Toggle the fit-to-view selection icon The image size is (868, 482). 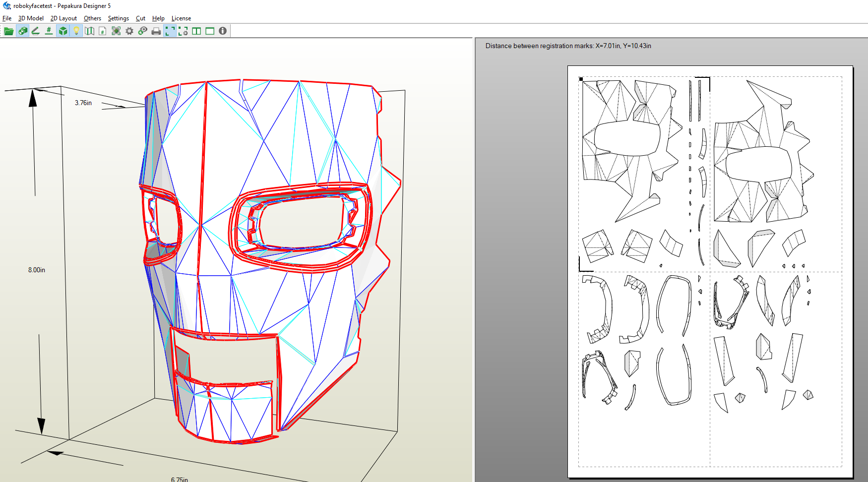pos(170,30)
